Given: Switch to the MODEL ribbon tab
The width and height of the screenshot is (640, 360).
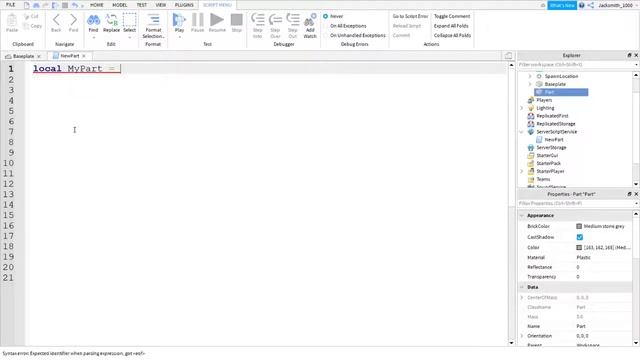Looking at the screenshot, I should tap(120, 5).
